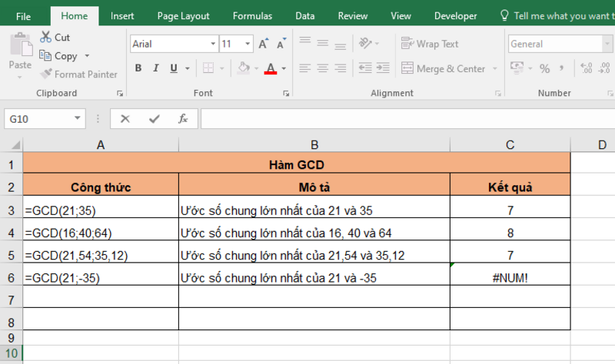Click the Cut scissors icon
This screenshot has width=615, height=364.
(45, 37)
